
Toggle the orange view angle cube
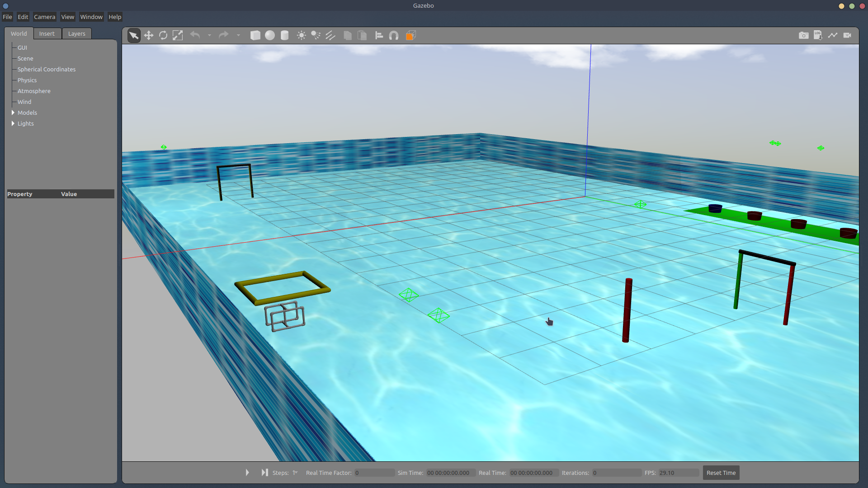click(x=410, y=35)
